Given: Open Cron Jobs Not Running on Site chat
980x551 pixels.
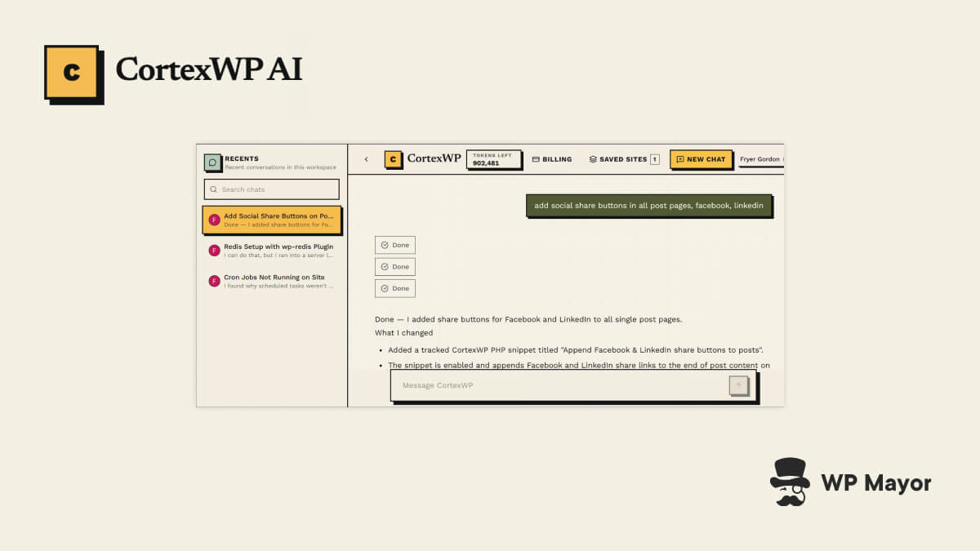Looking at the screenshot, I should (x=272, y=281).
